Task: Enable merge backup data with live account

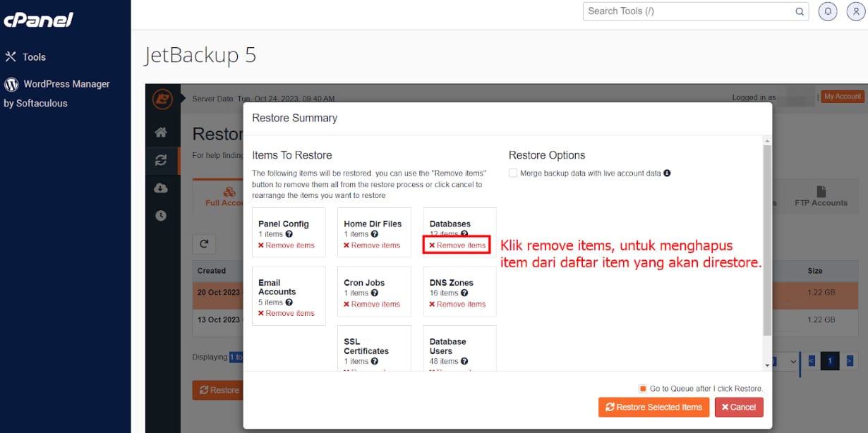Action: click(513, 173)
